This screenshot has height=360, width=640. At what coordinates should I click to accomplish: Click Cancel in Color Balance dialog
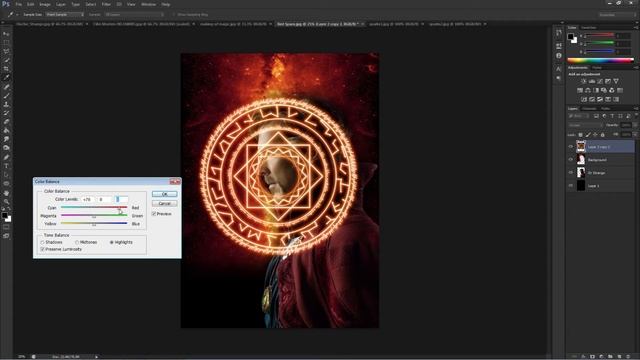pos(164,203)
